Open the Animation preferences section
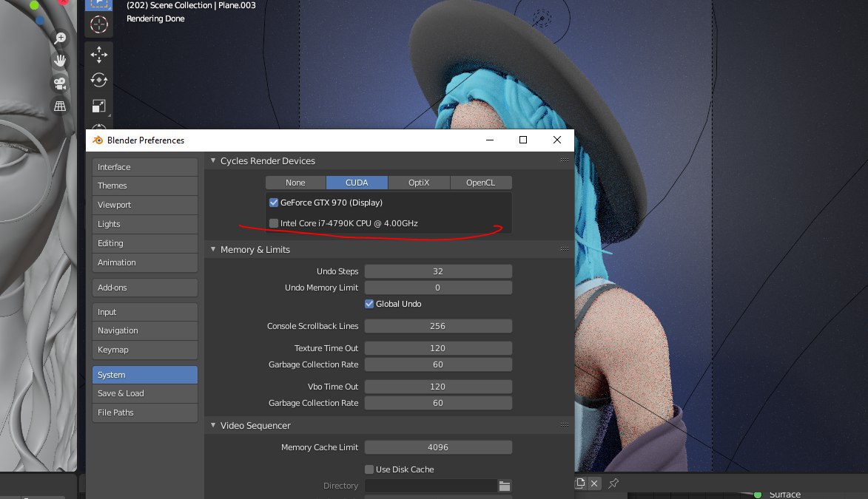Viewport: 868px width, 499px height. click(x=145, y=262)
